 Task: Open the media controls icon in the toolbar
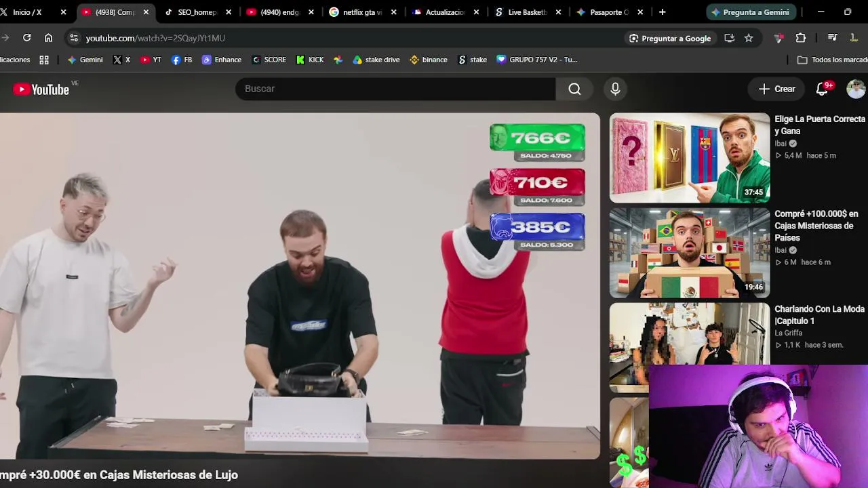pyautogui.click(x=833, y=38)
